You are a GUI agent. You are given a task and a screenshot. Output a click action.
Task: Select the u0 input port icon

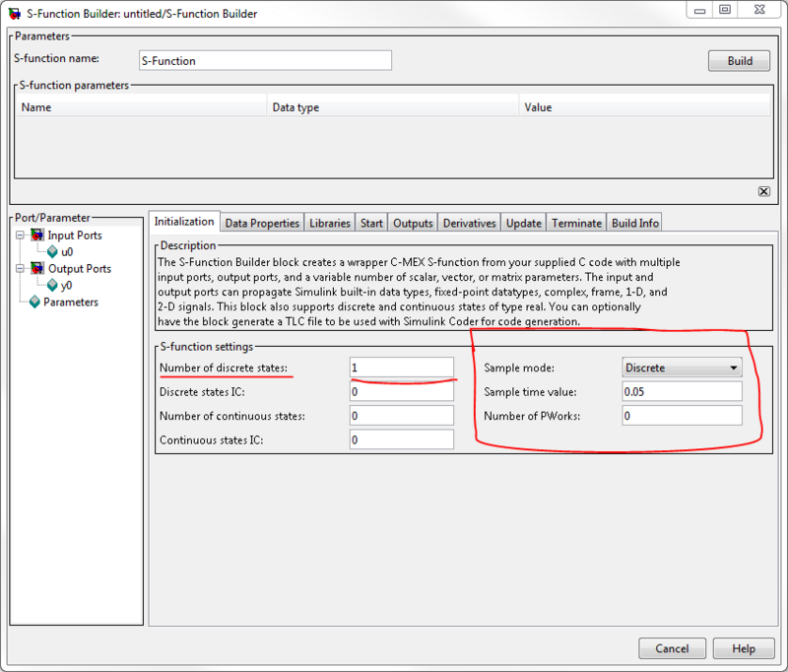coord(52,252)
